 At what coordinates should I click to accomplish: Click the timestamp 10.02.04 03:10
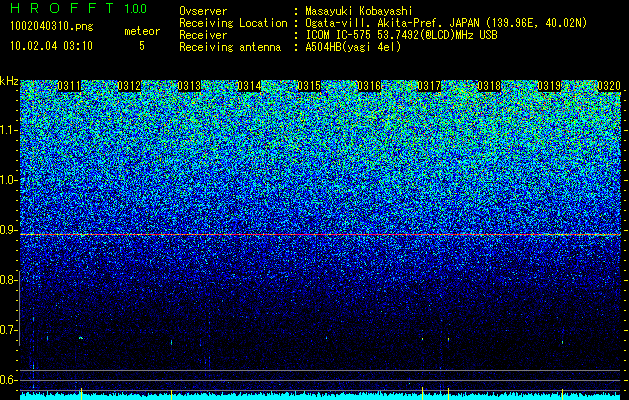pyautogui.click(x=51, y=46)
